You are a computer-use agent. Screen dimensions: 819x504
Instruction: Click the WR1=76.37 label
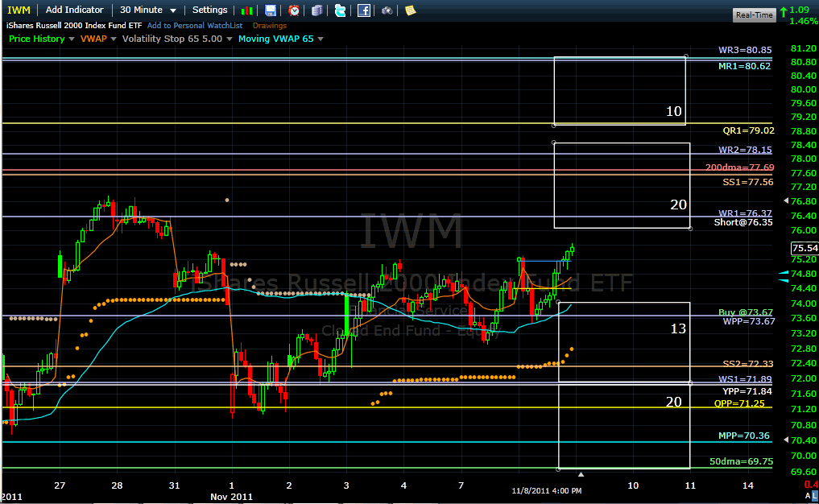pyautogui.click(x=745, y=213)
